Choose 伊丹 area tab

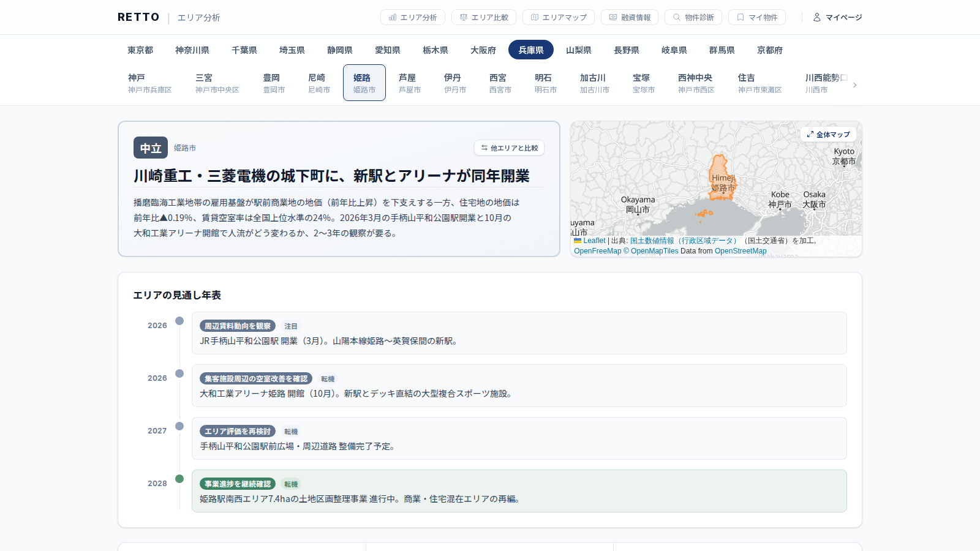coord(455,83)
